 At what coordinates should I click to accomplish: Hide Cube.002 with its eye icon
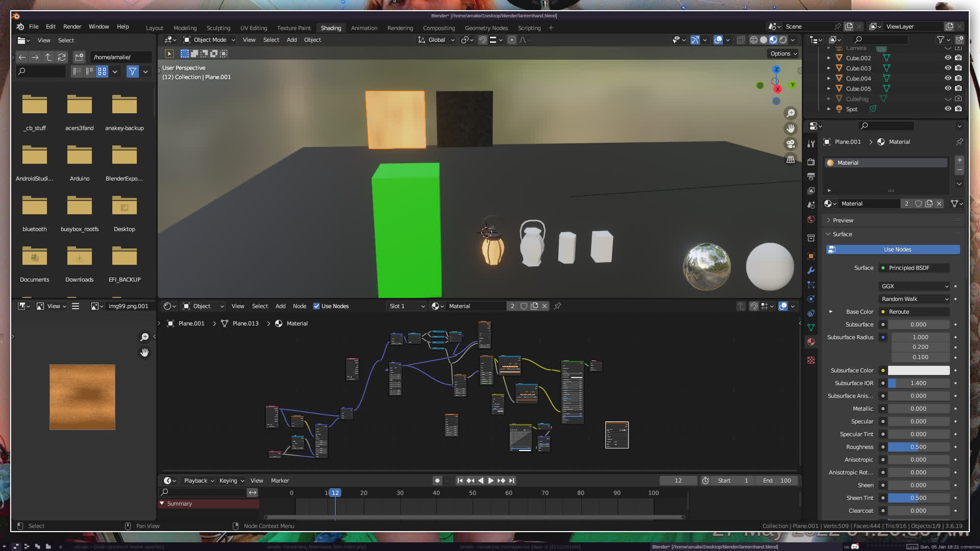point(948,58)
